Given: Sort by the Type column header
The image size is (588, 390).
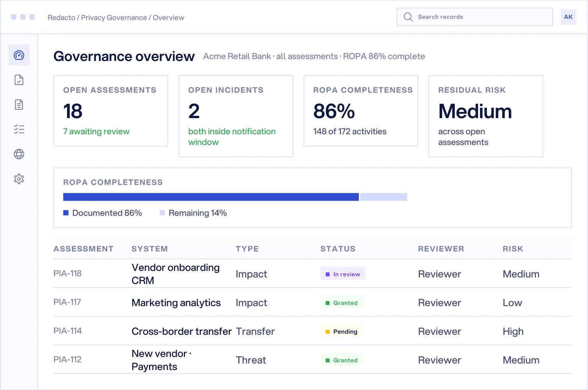Looking at the screenshot, I should [247, 249].
